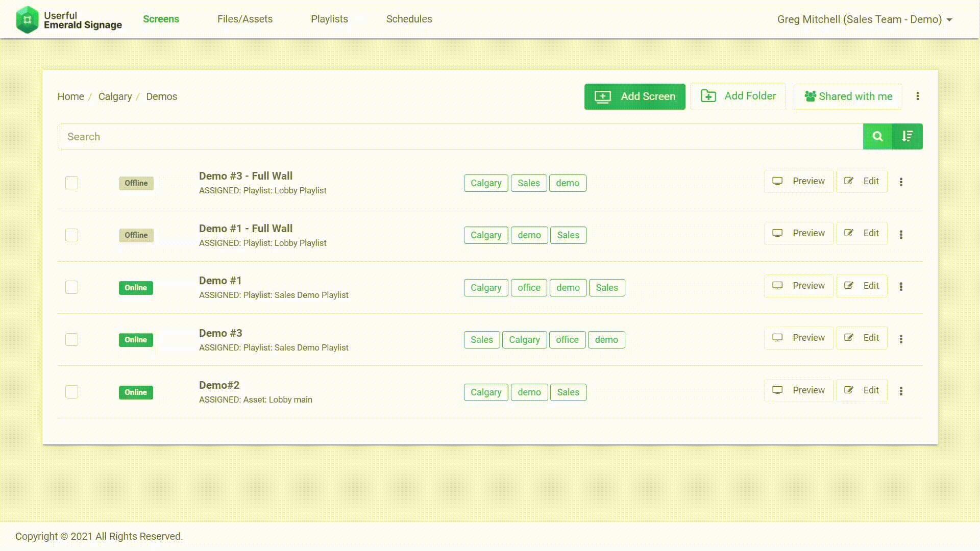Click Sales tag on online Demo #1 row
Image resolution: width=980 pixels, height=551 pixels.
607,288
